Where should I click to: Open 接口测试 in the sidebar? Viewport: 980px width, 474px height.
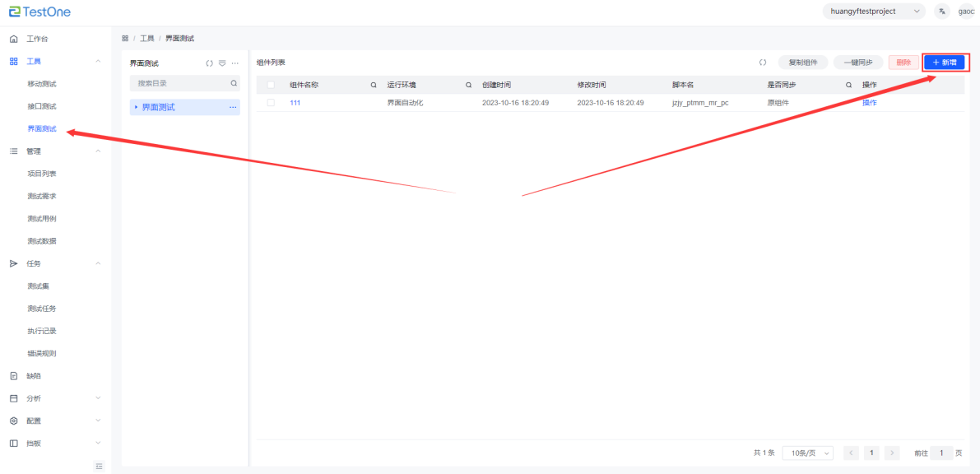[x=42, y=106]
